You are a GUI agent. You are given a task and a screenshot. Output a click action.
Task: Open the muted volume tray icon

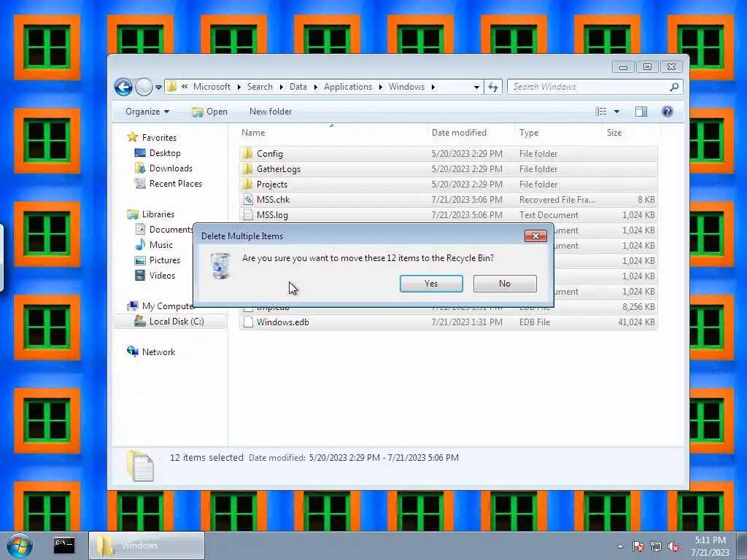point(673,546)
